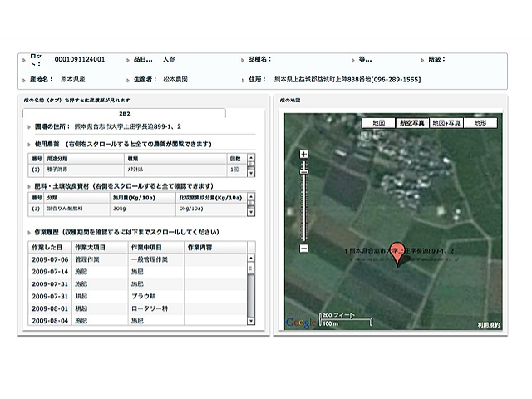Click the arrow next to 圃場の住所
Viewport: 532px width, 399px height.
click(29, 127)
